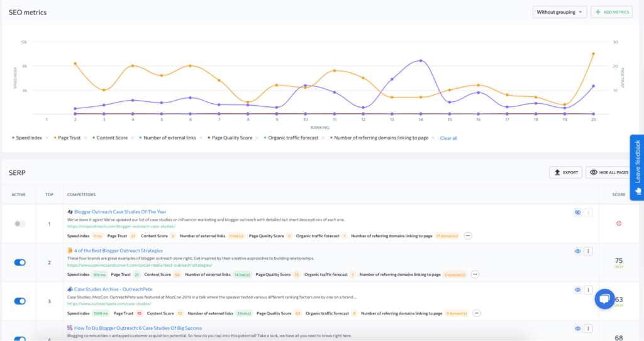Image resolution: width=644 pixels, height=341 pixels.
Task: Open '4 of the Best Blogger Outreach Strategies' link
Action: click(118, 250)
